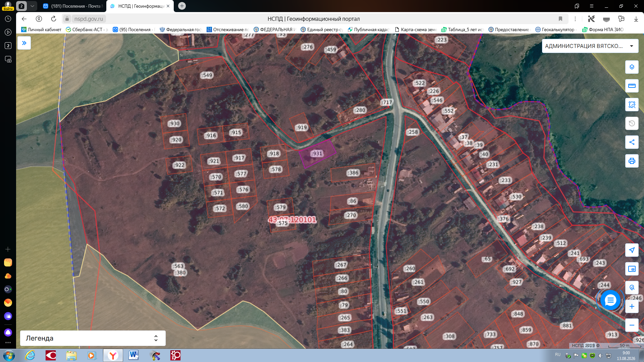Expand the left sidebar panel
This screenshot has height=362, width=644.
[x=24, y=43]
